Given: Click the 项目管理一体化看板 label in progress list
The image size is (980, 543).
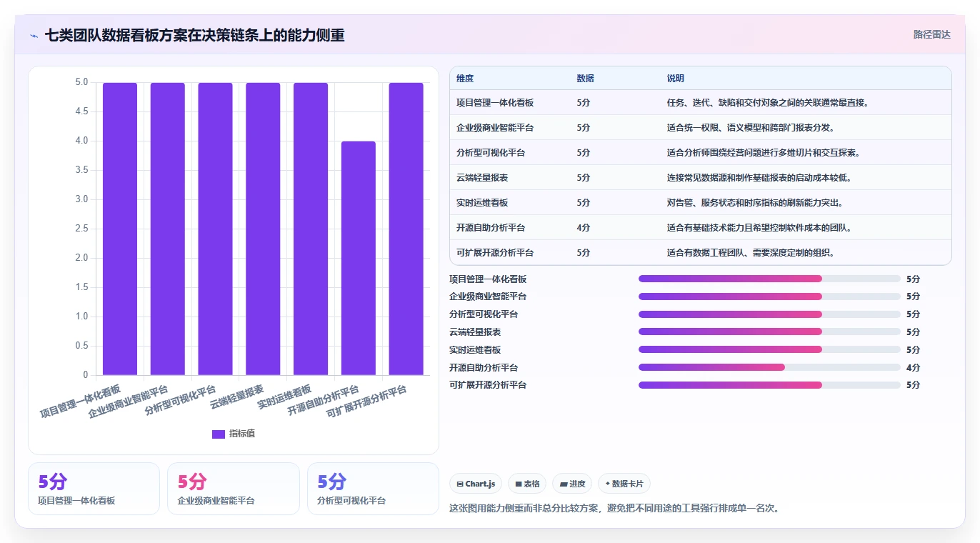Looking at the screenshot, I should pos(488,279).
